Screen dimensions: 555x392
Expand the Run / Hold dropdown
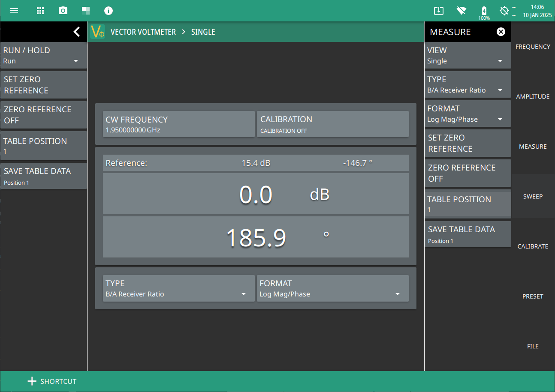pyautogui.click(x=43, y=55)
